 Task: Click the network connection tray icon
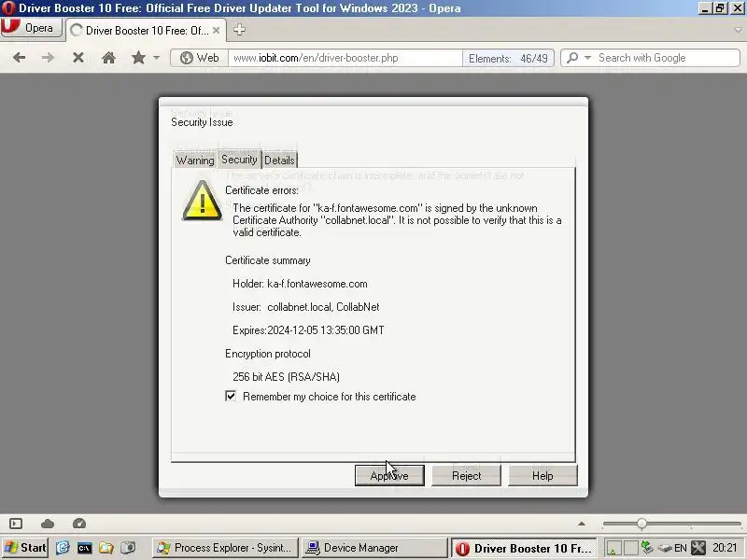point(646,548)
